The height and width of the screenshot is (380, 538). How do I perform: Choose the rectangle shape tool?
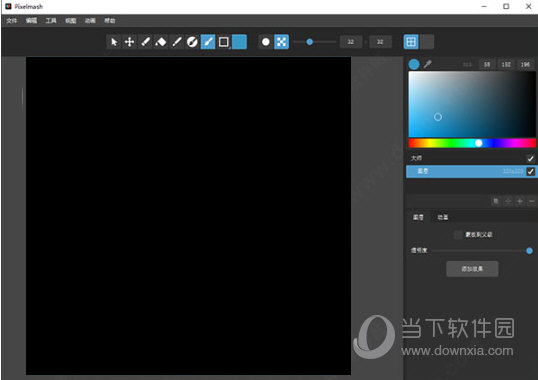pos(223,42)
